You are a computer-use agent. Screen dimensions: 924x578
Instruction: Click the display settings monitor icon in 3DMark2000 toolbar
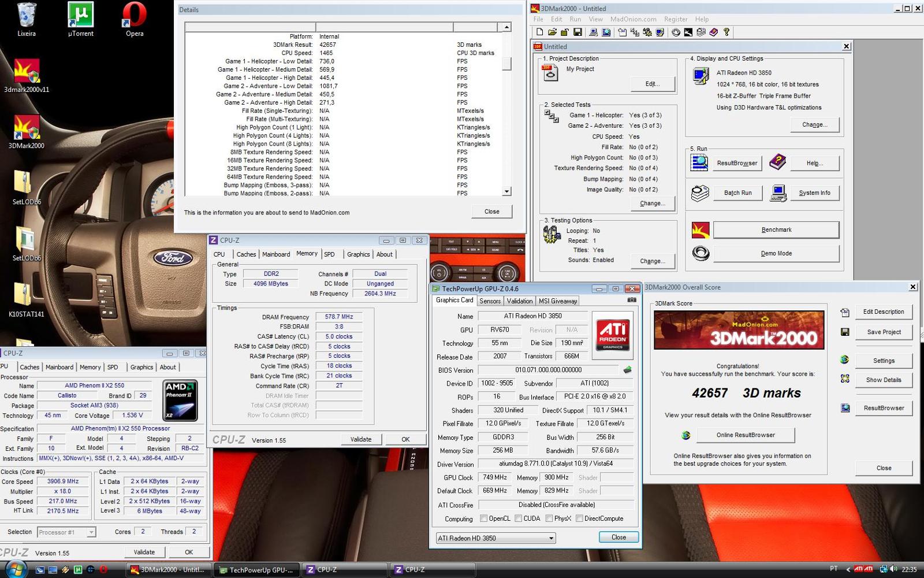click(x=660, y=32)
